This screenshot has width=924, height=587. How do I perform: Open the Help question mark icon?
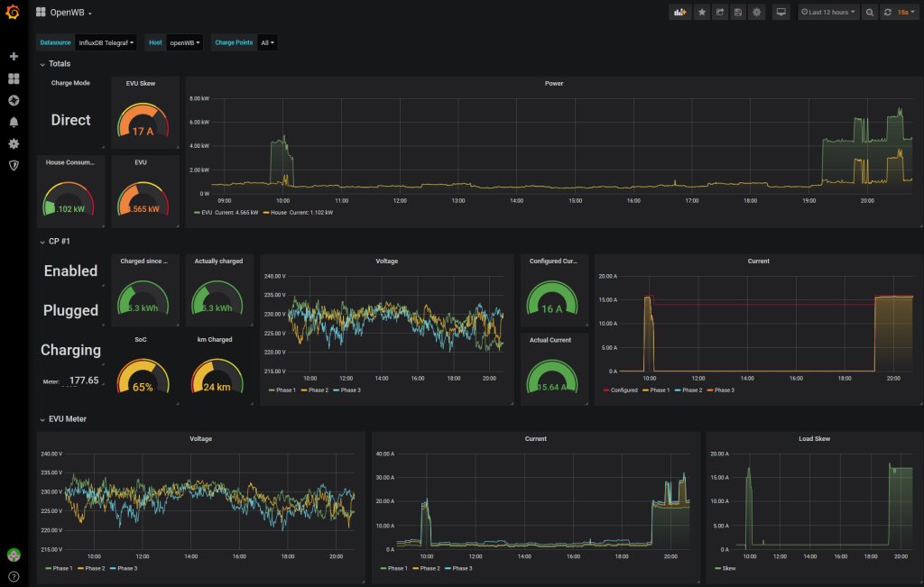(14, 577)
